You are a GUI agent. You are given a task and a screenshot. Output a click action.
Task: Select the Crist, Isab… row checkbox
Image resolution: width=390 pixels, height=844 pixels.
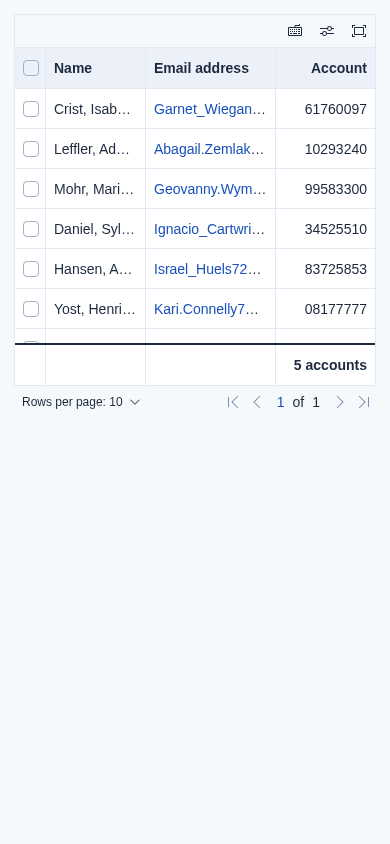31,109
